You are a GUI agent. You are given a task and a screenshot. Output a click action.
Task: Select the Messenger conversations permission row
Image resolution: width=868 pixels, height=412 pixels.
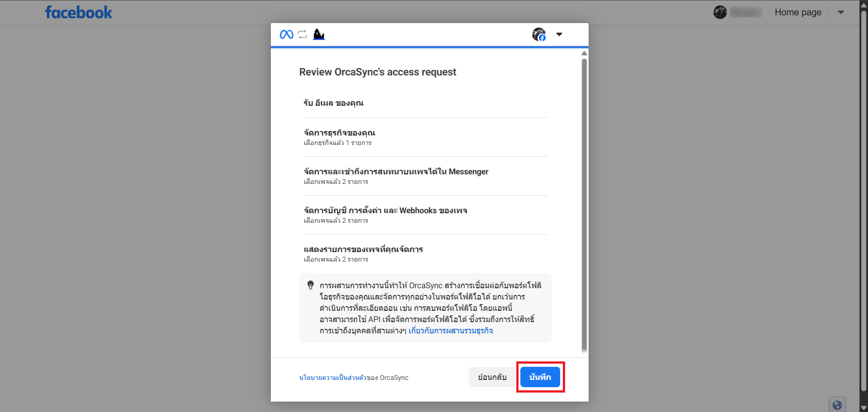click(x=425, y=176)
